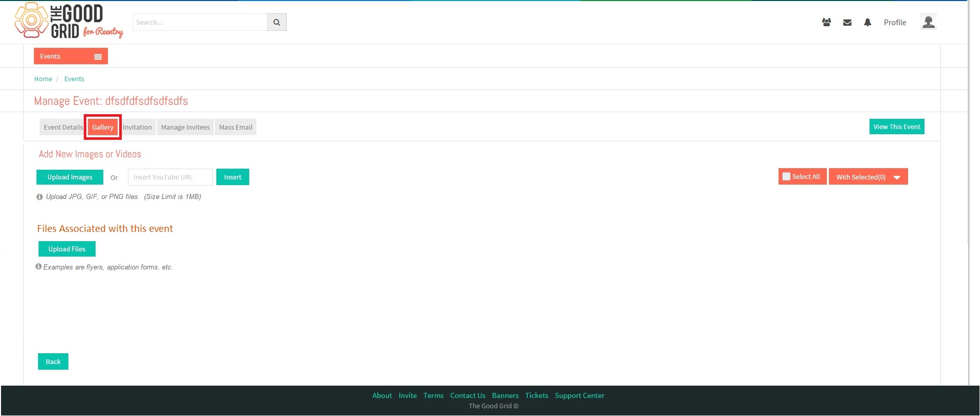Viewport: 980px width, 416px height.
Task: Click the Profile menu item
Action: pyautogui.click(x=895, y=22)
